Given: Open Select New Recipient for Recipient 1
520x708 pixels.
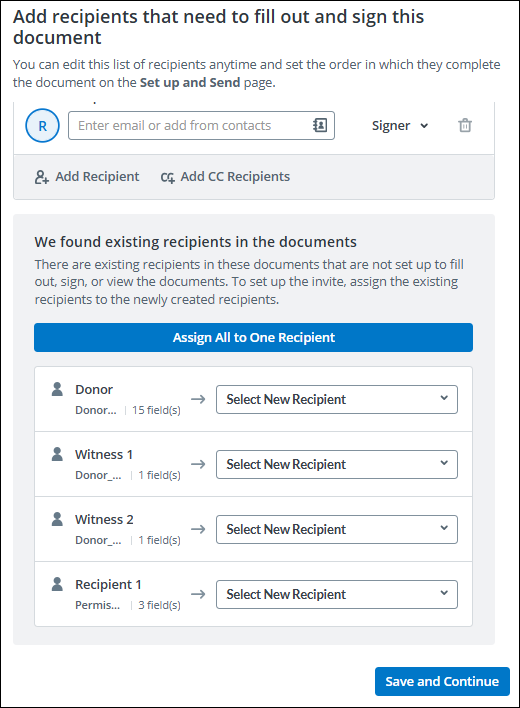Looking at the screenshot, I should (x=337, y=594).
